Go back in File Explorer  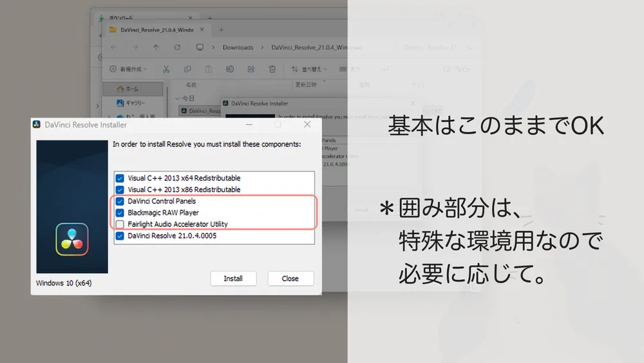tap(114, 47)
